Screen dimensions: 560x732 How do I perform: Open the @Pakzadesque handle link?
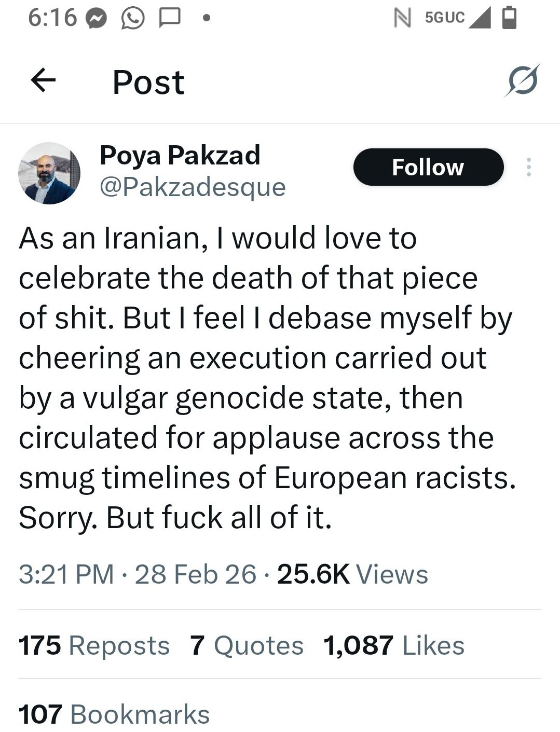pyautogui.click(x=193, y=187)
